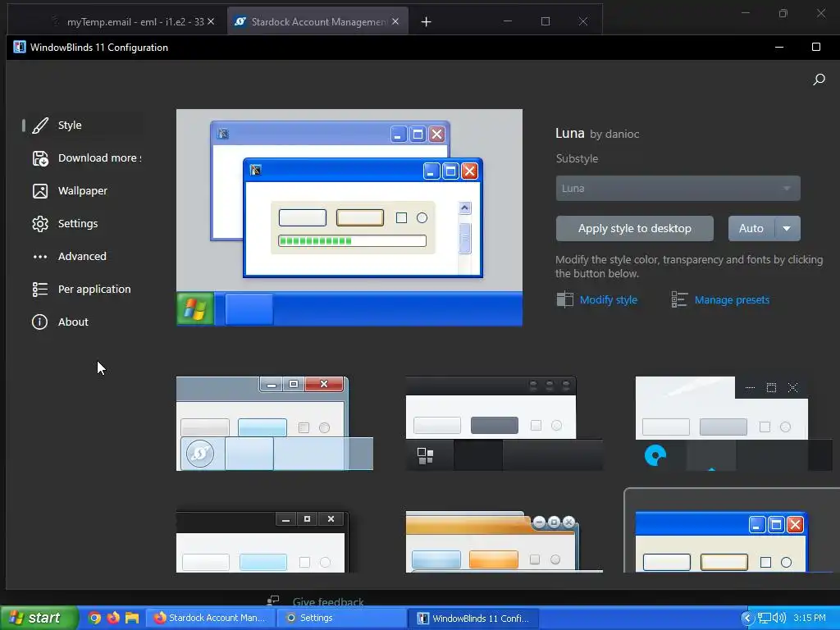The image size is (840, 630).
Task: Click the Advanced three-dots icon
Action: pyautogui.click(x=40, y=257)
